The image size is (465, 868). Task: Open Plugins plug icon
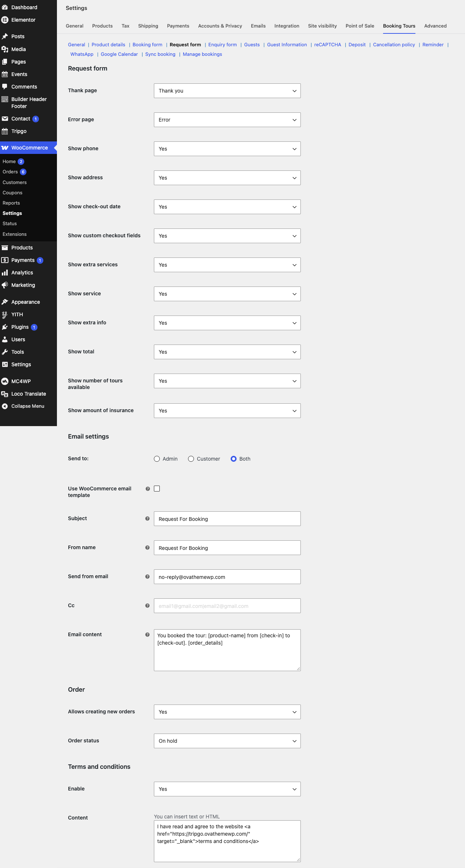point(5,327)
